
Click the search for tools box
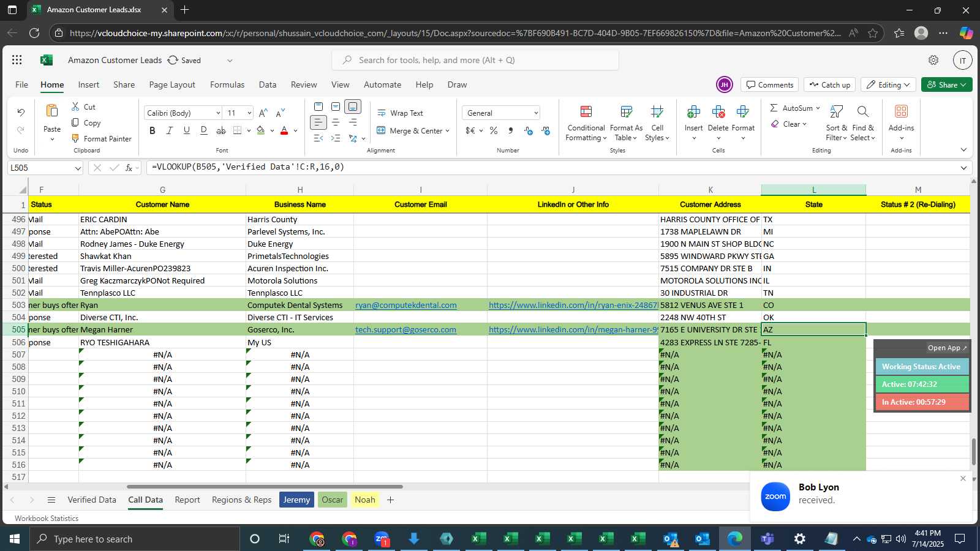coord(475,60)
